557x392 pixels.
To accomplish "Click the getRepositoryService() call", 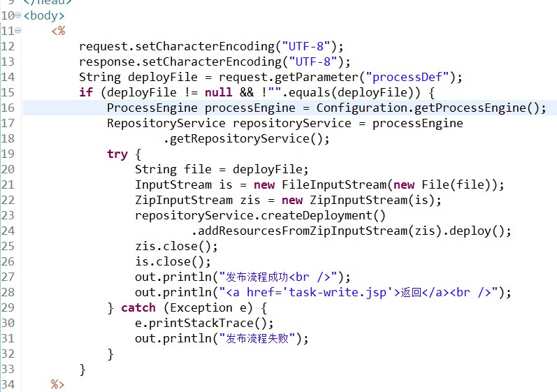I will click(247, 138).
